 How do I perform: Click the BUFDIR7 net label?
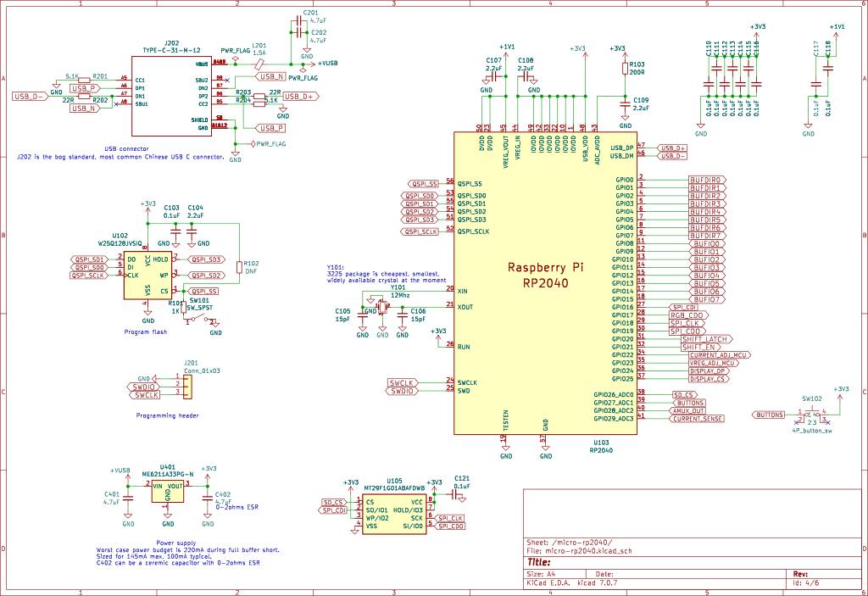(x=706, y=236)
